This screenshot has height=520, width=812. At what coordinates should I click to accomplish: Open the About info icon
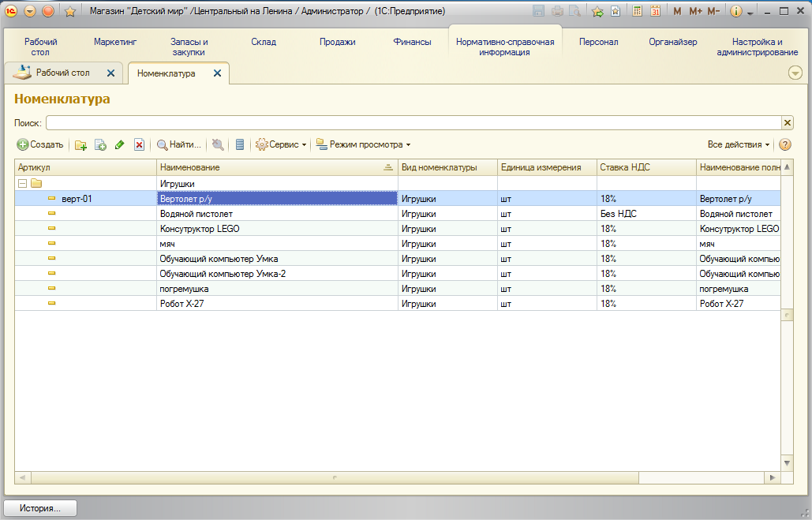pyautogui.click(x=736, y=11)
